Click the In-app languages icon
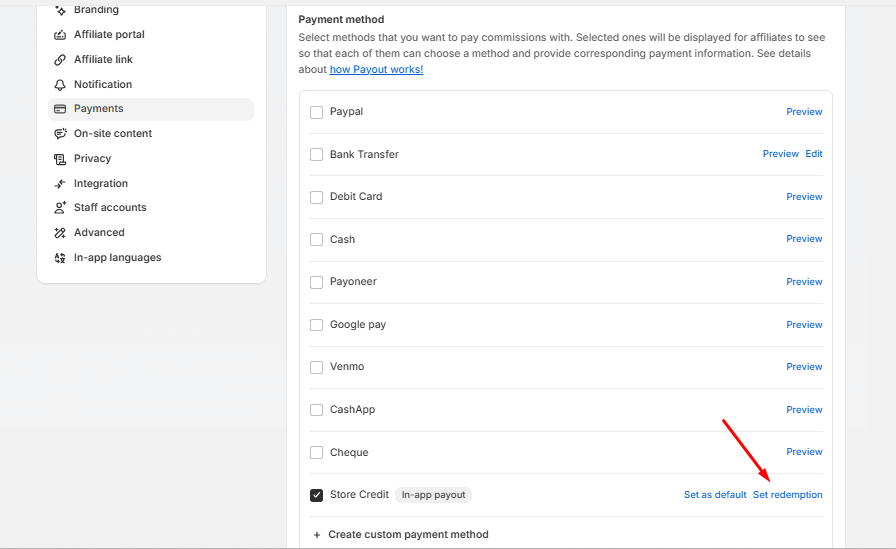Image resolution: width=896 pixels, height=549 pixels. coord(60,258)
